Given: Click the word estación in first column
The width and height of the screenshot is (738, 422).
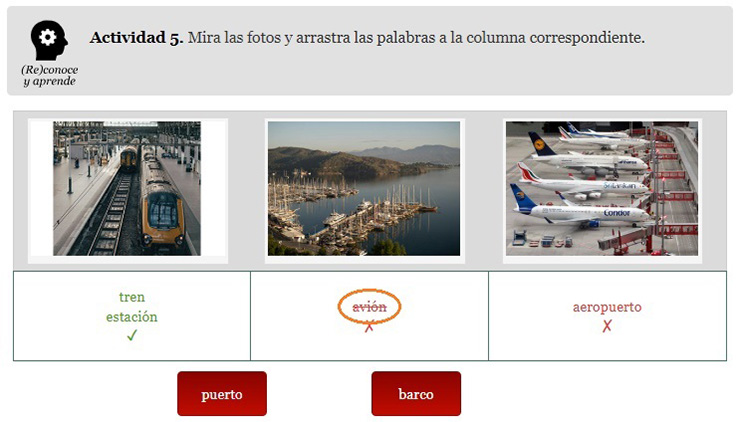Looking at the screenshot, I should click(x=132, y=317).
